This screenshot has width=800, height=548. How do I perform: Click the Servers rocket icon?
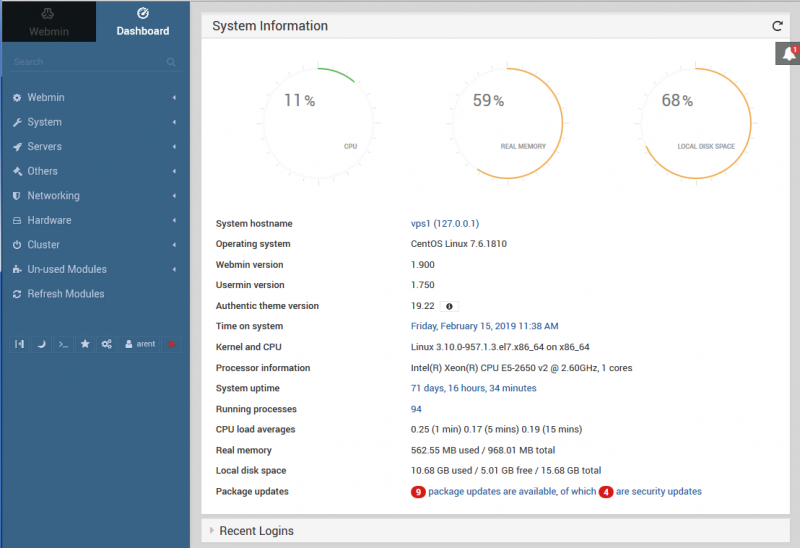[17, 146]
